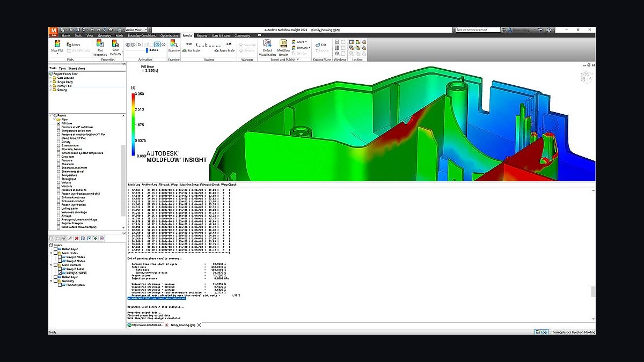Open the Reports ribbon tab
644x362 pixels.
coord(202,35)
